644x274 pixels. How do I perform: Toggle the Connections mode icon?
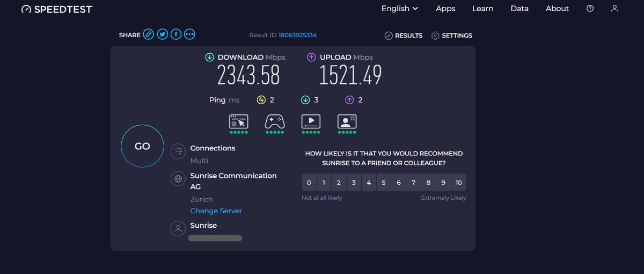[178, 152]
